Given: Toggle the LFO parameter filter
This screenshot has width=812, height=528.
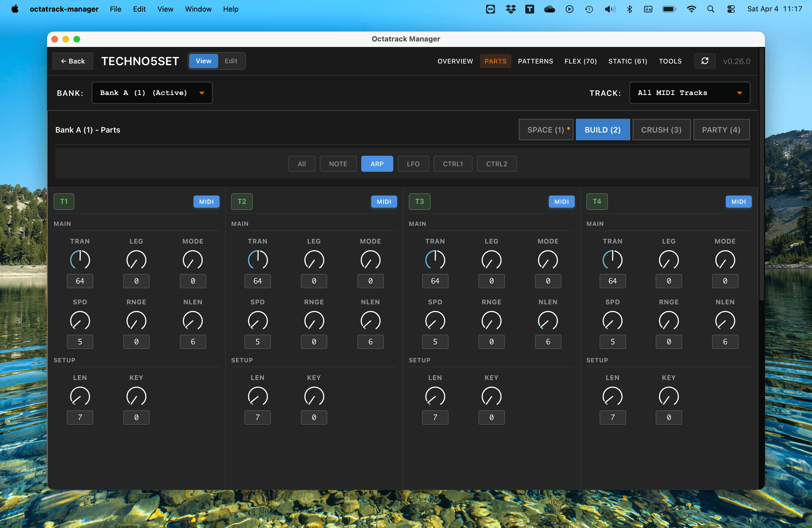Looking at the screenshot, I should (x=413, y=164).
